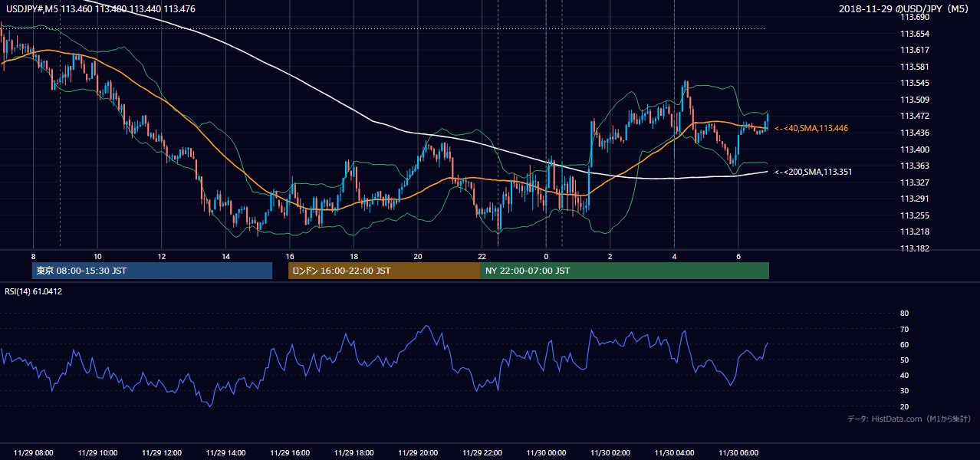This screenshot has width=980, height=460.
Task: Click the RSI 40 level label
Action: click(904, 375)
